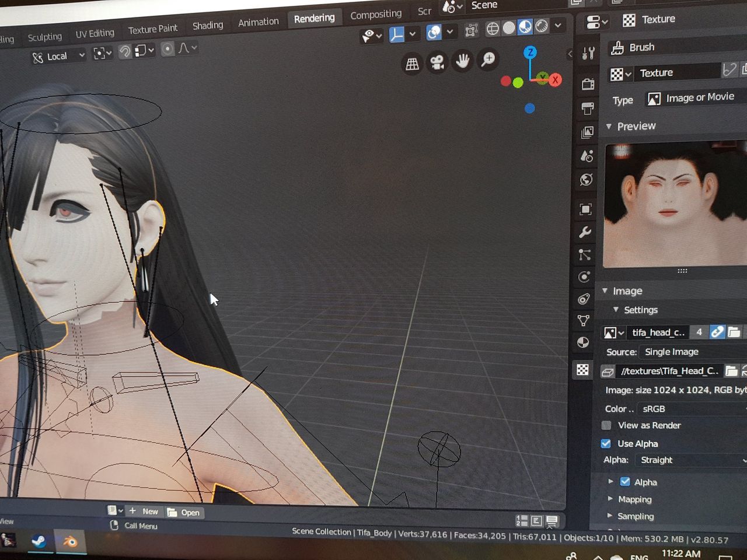Open the snap element dropdown

click(144, 51)
